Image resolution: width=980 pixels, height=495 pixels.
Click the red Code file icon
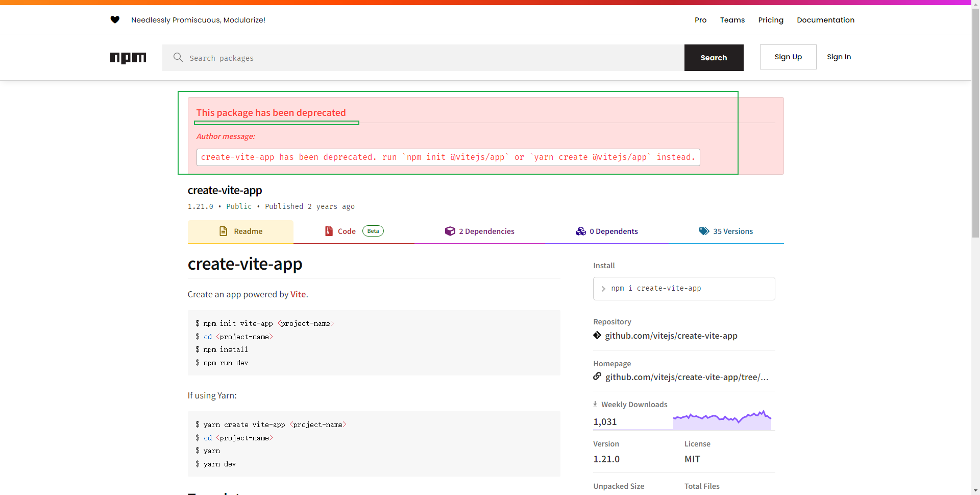click(x=329, y=231)
